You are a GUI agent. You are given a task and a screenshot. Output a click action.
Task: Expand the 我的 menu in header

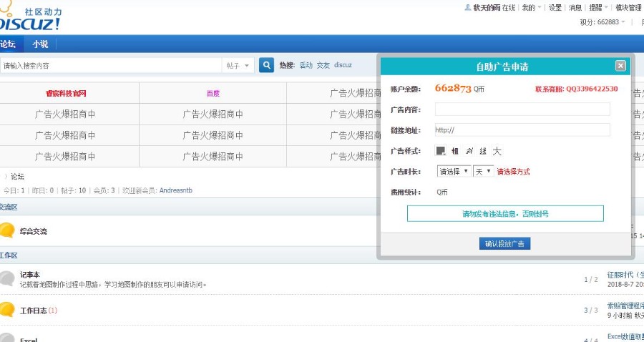tap(532, 7)
